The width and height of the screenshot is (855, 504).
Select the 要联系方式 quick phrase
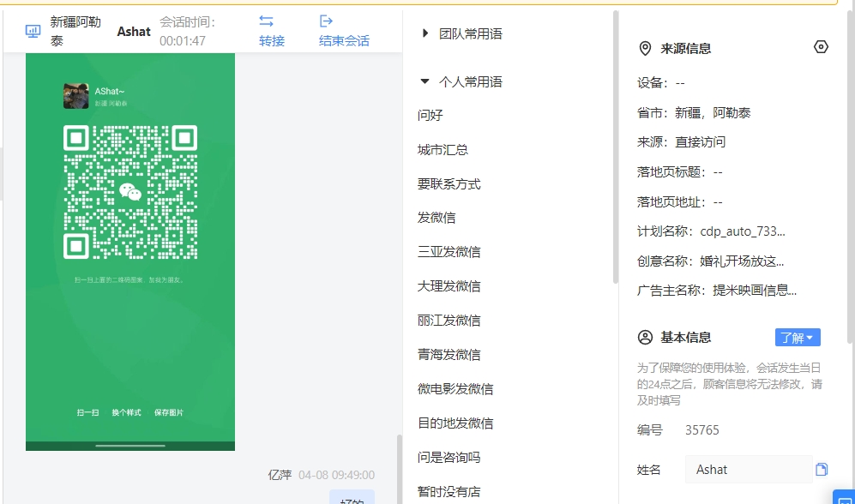(x=449, y=184)
